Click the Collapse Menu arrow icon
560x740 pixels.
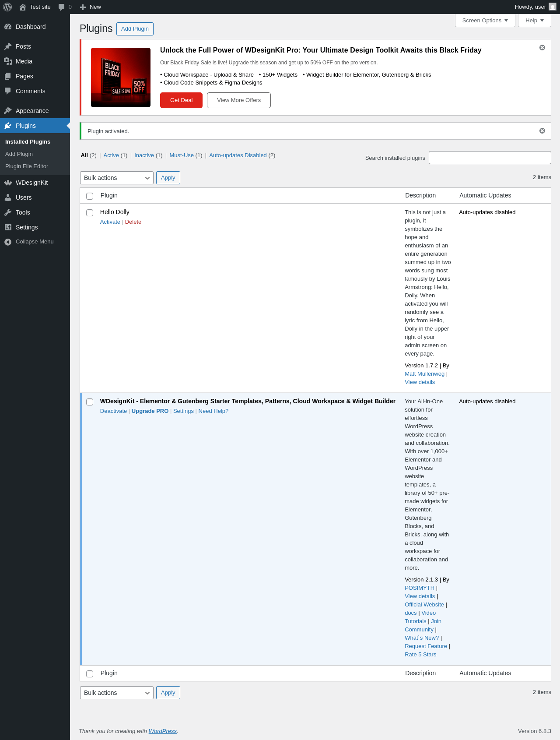click(8, 242)
